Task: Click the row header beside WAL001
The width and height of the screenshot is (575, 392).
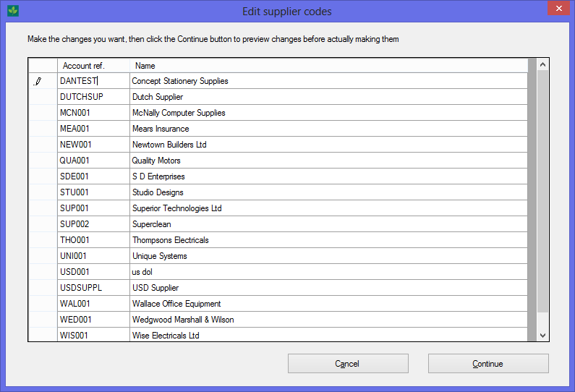Action: (x=43, y=304)
